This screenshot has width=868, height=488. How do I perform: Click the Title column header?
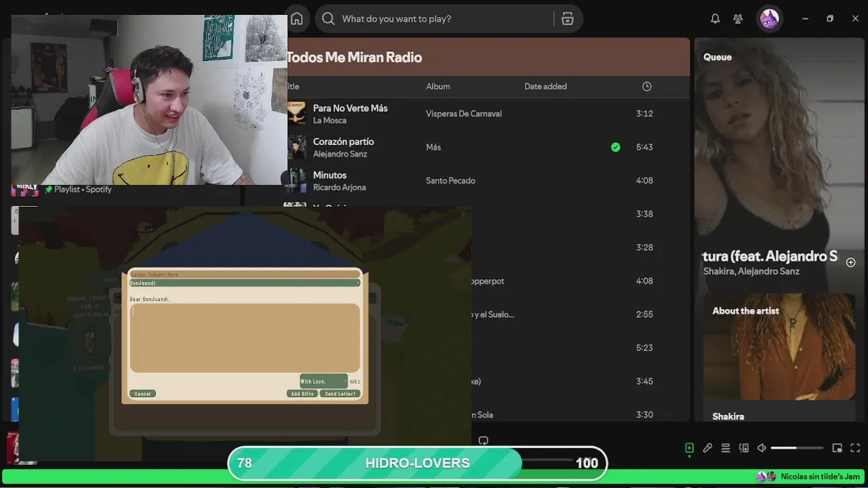click(x=293, y=86)
